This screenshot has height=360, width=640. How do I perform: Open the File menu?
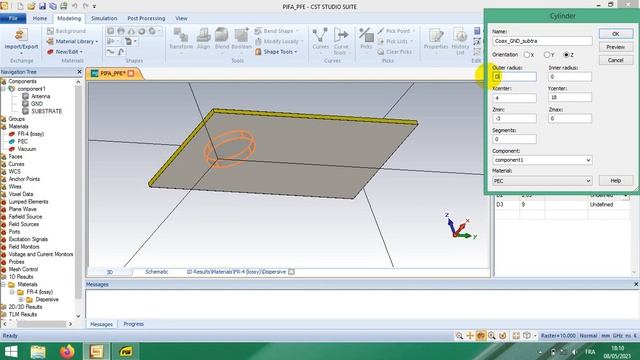point(13,18)
